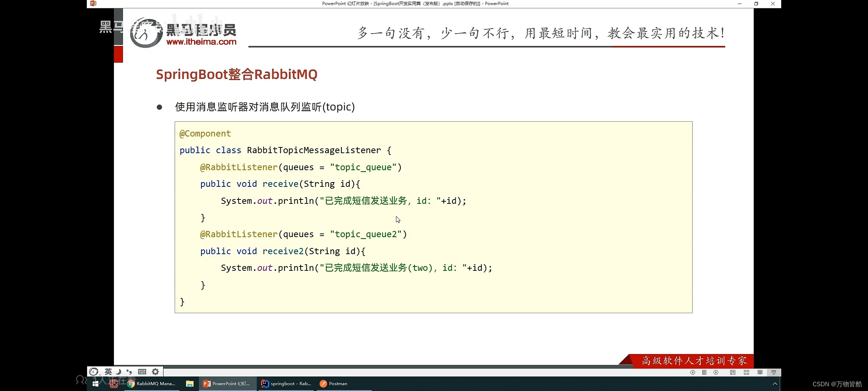Open the slide list menu in the status bar

(704, 372)
